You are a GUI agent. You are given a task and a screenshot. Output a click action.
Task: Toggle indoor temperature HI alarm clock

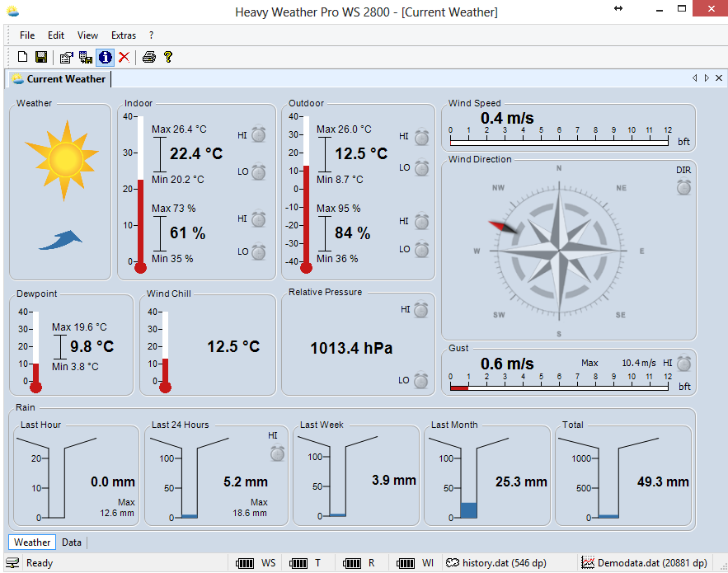click(259, 134)
